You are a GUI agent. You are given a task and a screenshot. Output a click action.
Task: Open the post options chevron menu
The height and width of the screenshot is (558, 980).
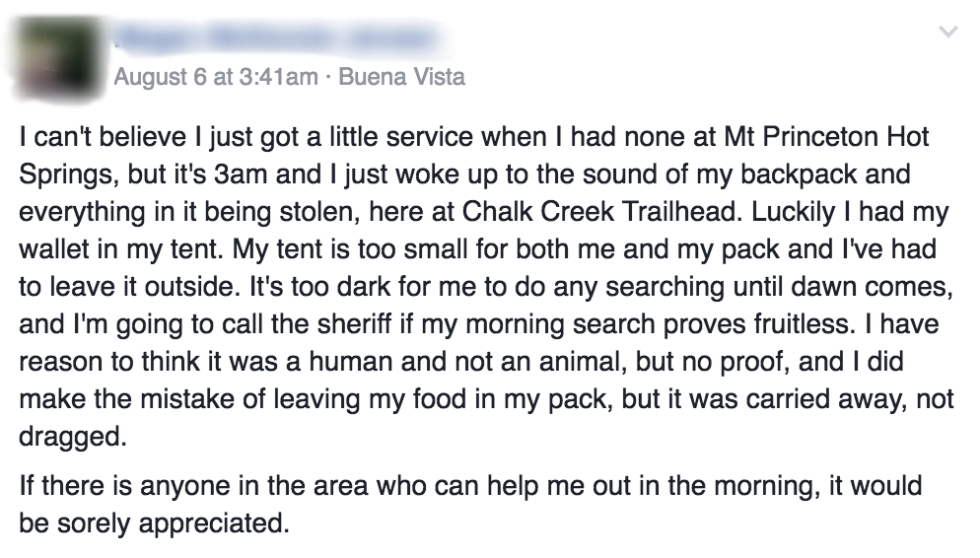pos(948,34)
